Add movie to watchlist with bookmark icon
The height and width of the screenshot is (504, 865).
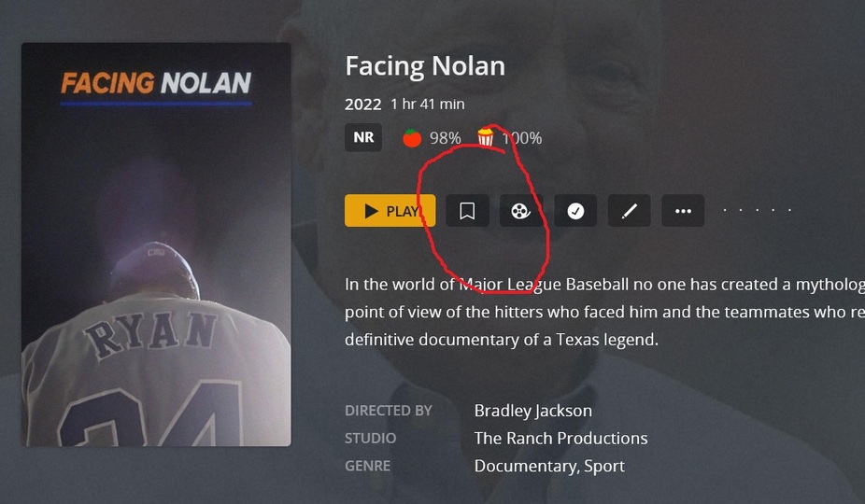(x=467, y=211)
